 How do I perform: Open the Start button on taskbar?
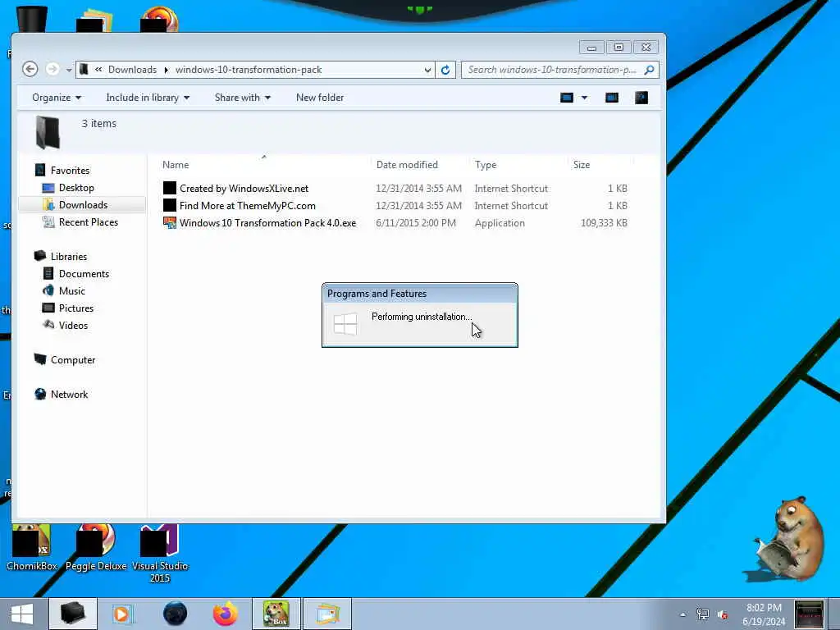[22, 614]
